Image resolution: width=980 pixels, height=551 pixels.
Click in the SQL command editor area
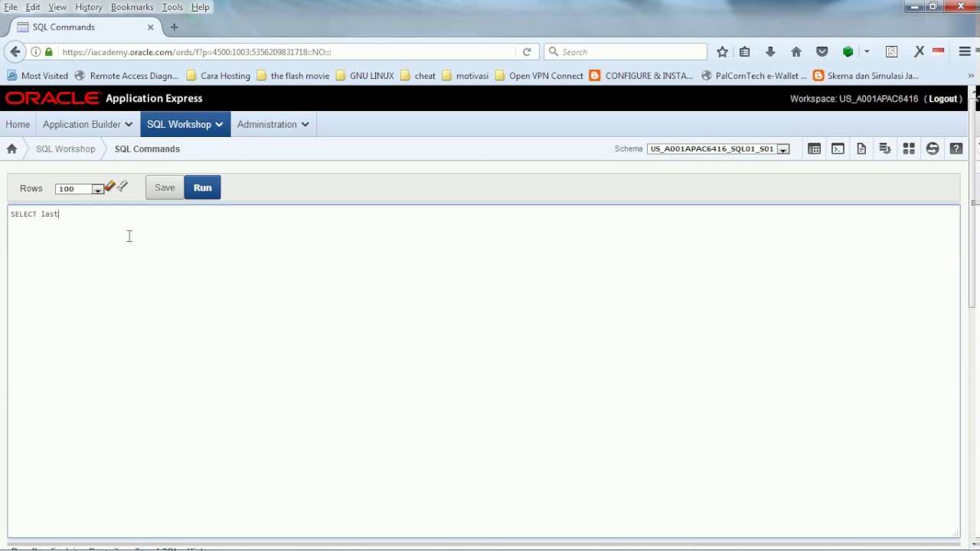pos(483,371)
